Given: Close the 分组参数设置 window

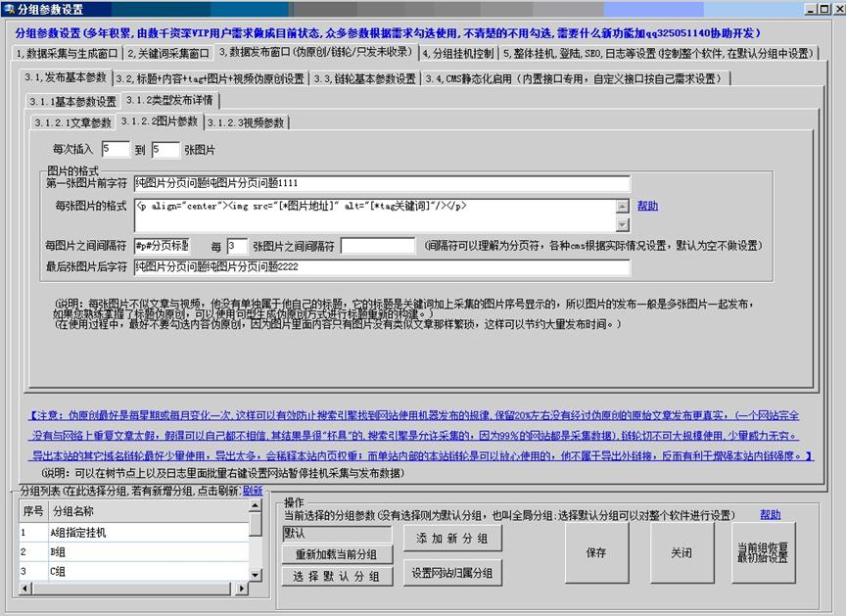Looking at the screenshot, I should (837, 9).
